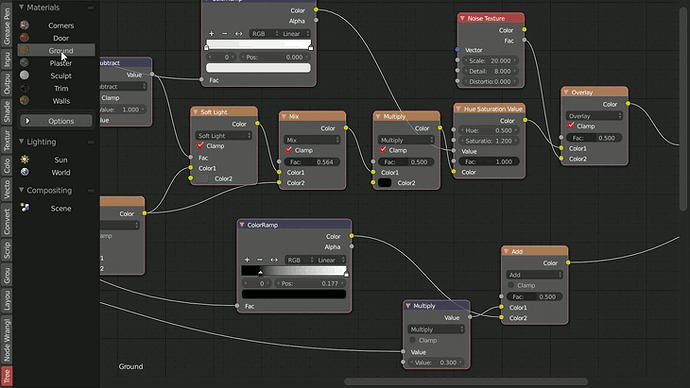Remove color stop in top ColorRamp
690x388 pixels.
224,33
